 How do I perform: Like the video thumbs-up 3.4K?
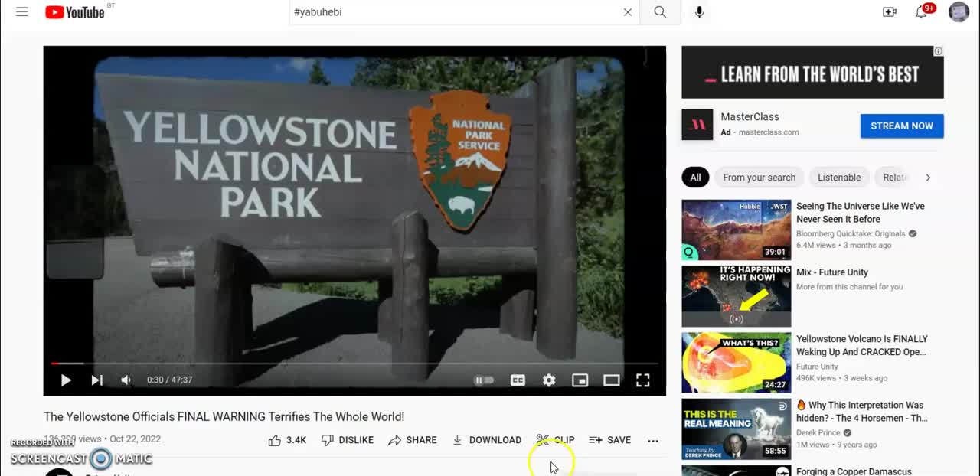coord(287,440)
